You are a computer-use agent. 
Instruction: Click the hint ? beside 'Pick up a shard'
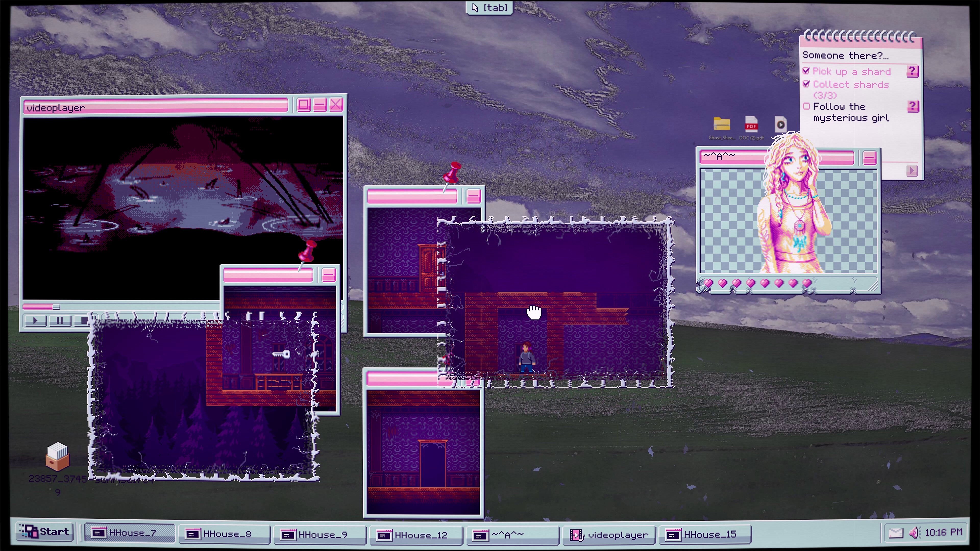pos(913,71)
